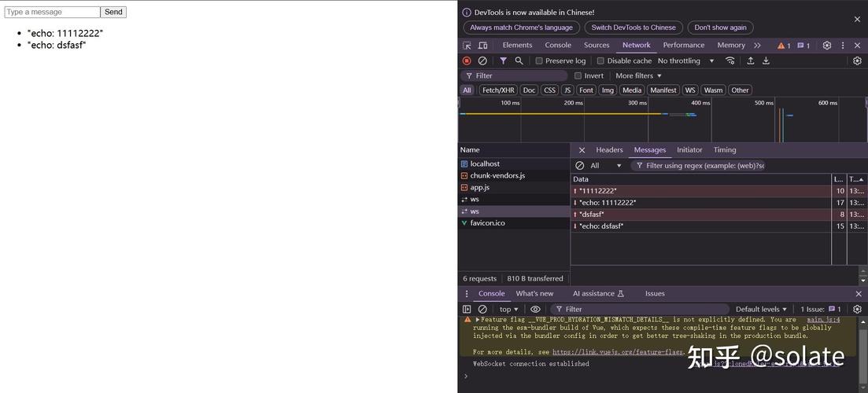This screenshot has height=393, width=868.
Task: Open Network panel settings gear
Action: (x=858, y=61)
